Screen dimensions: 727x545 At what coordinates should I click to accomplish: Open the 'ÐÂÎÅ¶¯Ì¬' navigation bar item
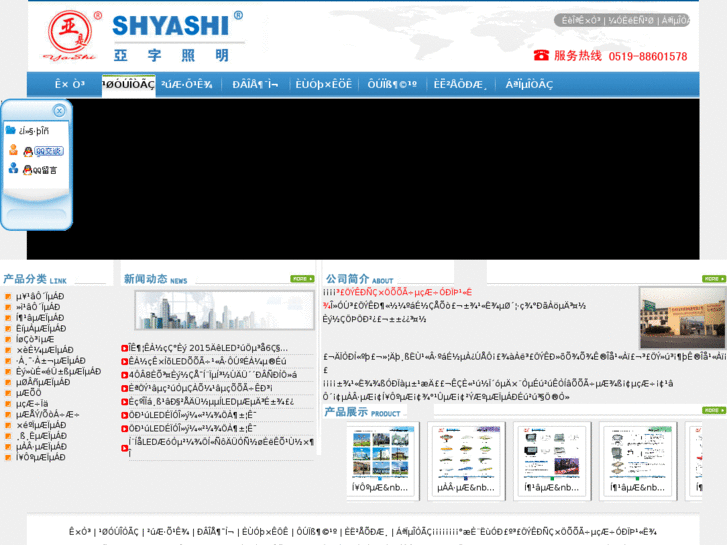coord(255,84)
